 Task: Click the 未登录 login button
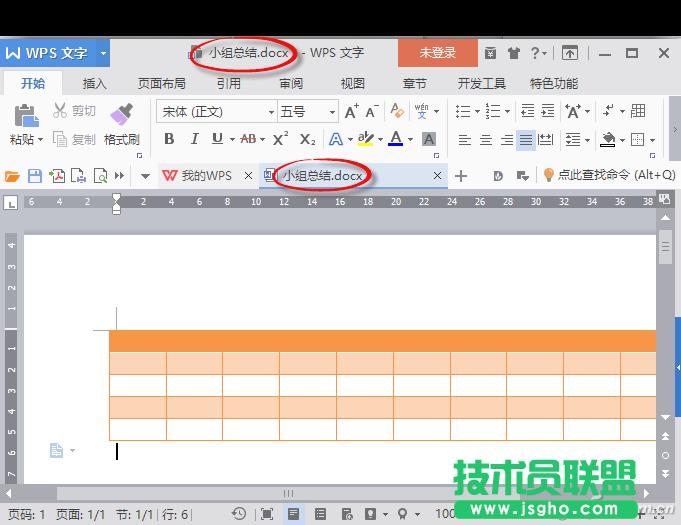(x=437, y=52)
